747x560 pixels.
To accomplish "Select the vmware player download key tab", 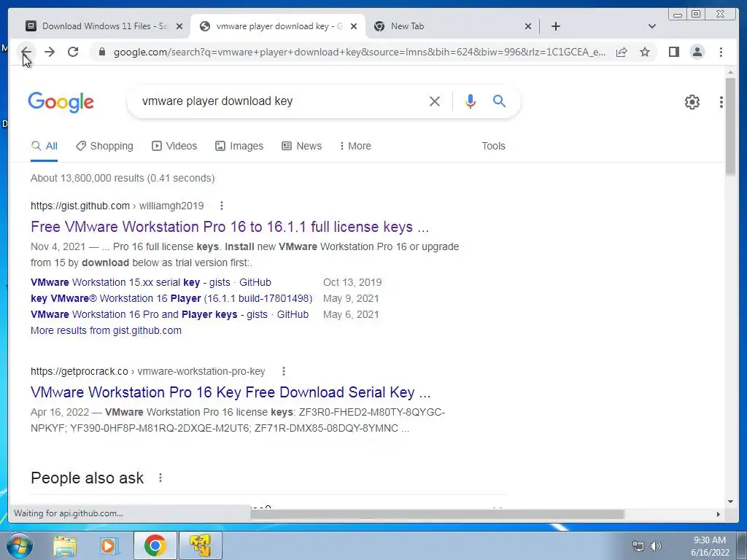I will [278, 26].
